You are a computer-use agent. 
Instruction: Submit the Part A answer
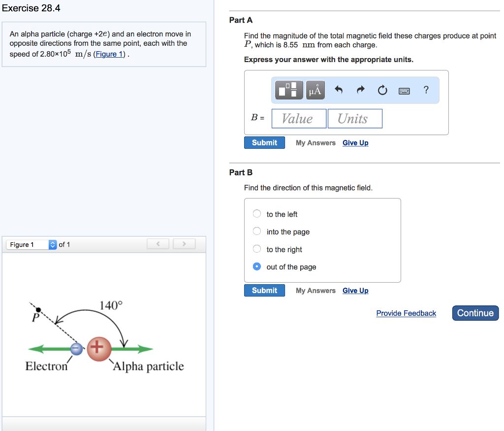point(264,142)
